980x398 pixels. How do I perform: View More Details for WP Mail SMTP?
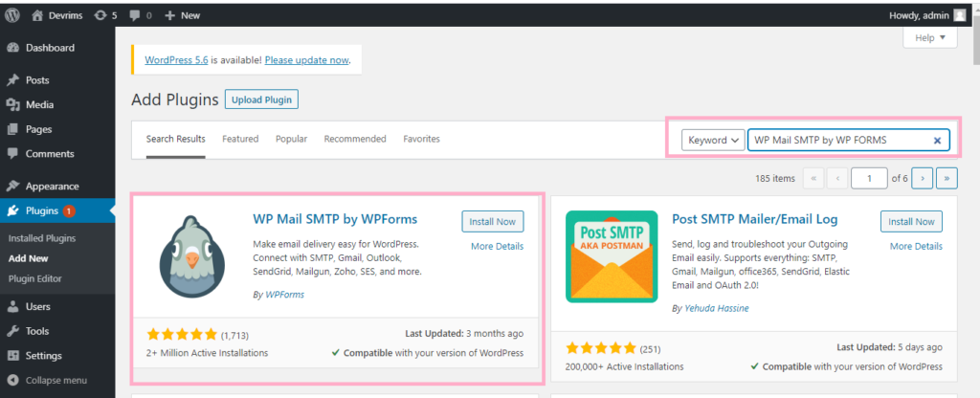[x=497, y=246]
